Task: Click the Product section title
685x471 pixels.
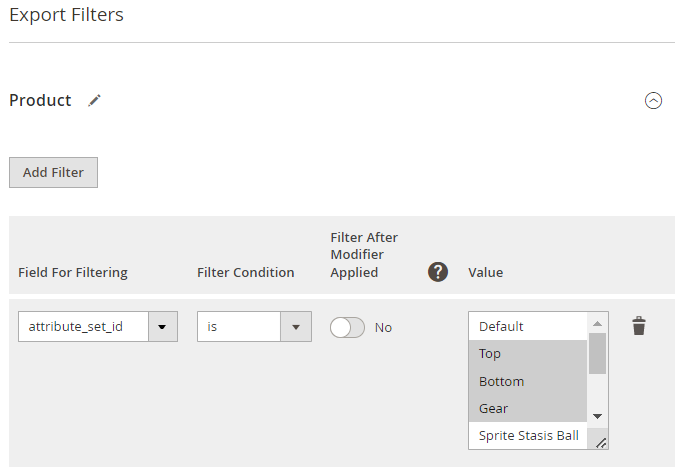Action: 40,100
